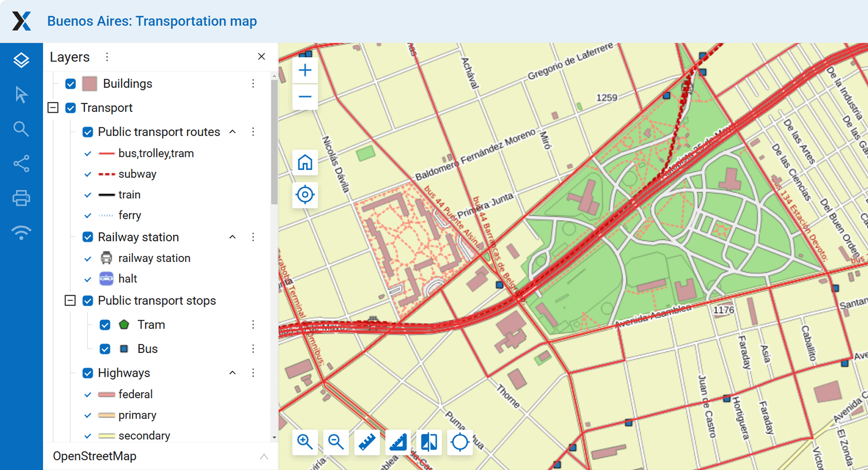Screen dimensions: 868x470
Task: Open the Tram layer context menu
Action: pos(253,324)
